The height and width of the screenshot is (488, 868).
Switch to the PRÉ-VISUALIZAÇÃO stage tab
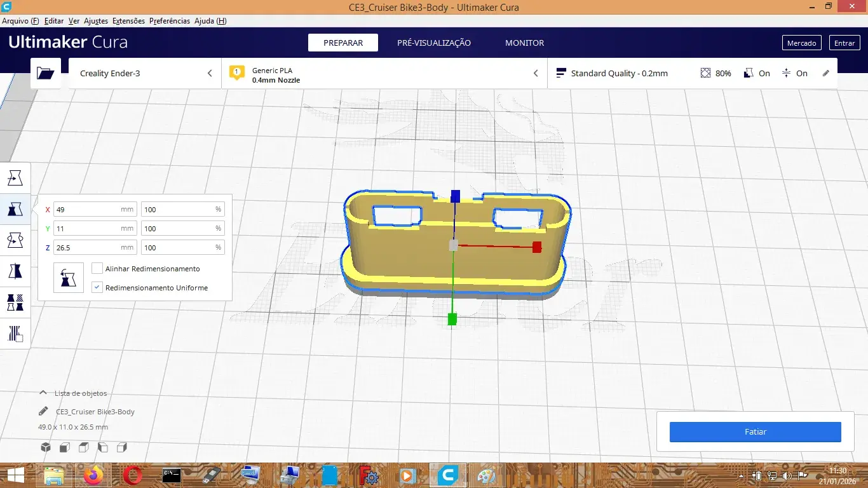[434, 43]
